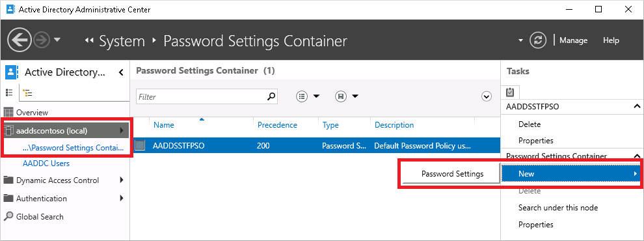Sort by Description column header

pyautogui.click(x=394, y=125)
